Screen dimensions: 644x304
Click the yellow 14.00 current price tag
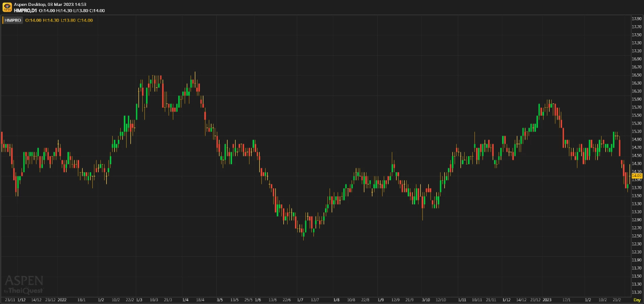[x=637, y=175]
